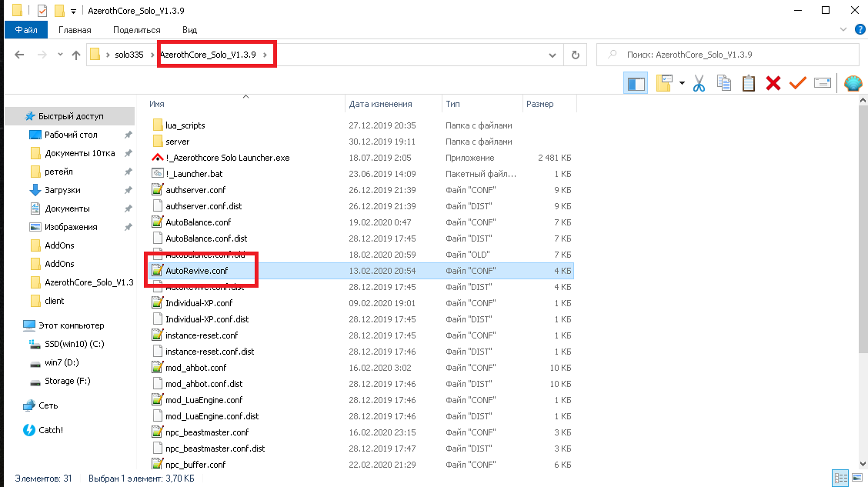The image size is (868, 487).
Task: Open drive SSD(win10) (C:)
Action: pos(74,344)
